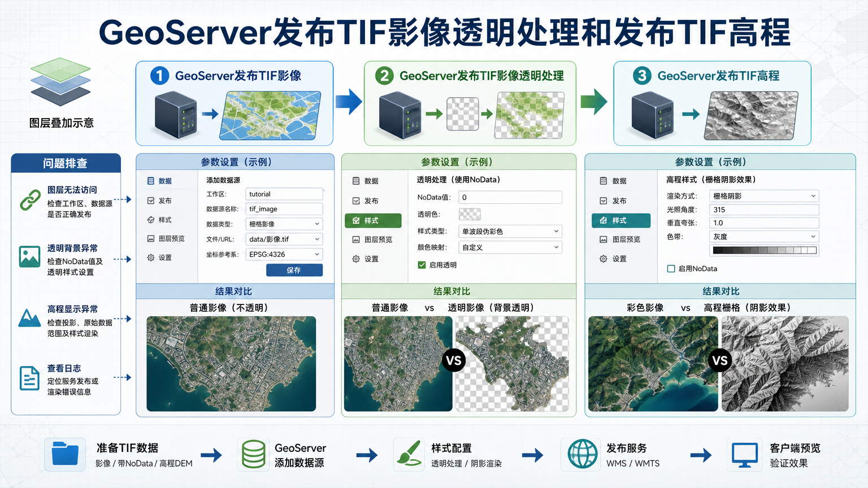Click the picture icon beside 透明背景异常
The image size is (868, 488).
pyautogui.click(x=29, y=256)
